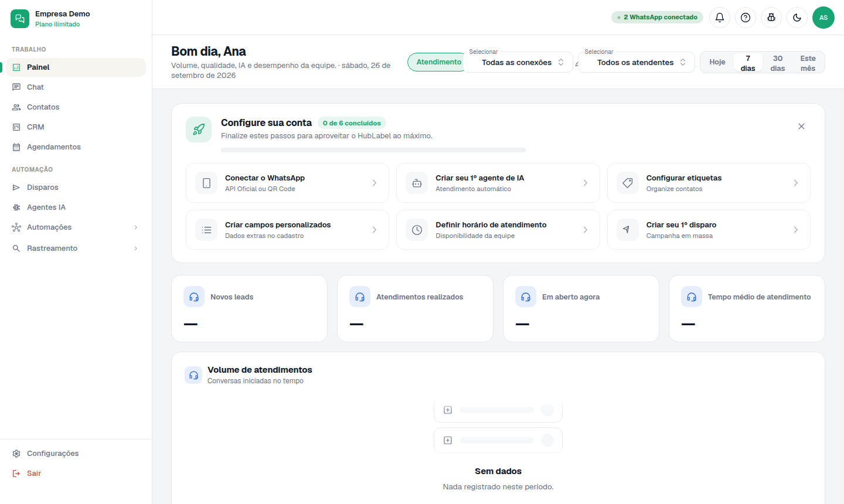The width and height of the screenshot is (844, 504).
Task: Click the headset icon on Tempo médio de atendimento
Action: pos(692,297)
